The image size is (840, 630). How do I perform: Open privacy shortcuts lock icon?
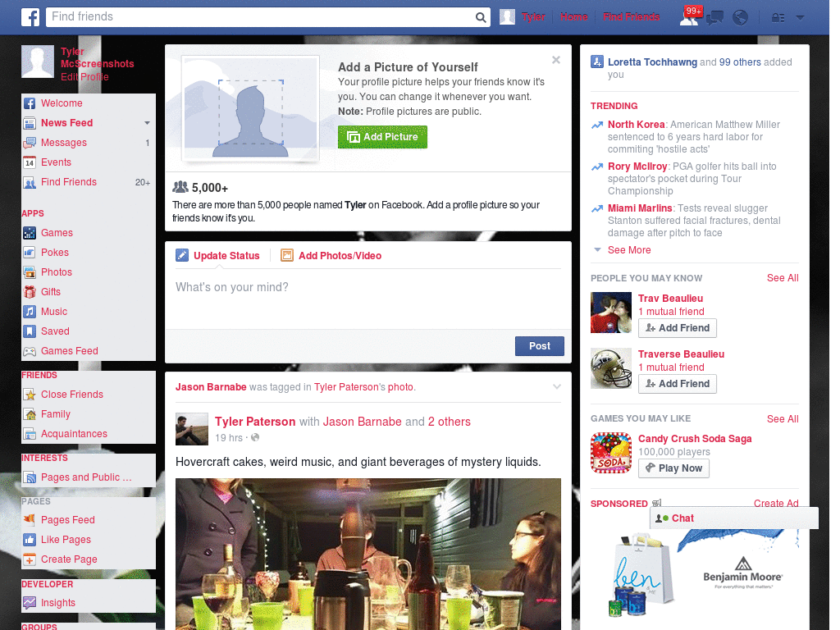click(778, 18)
